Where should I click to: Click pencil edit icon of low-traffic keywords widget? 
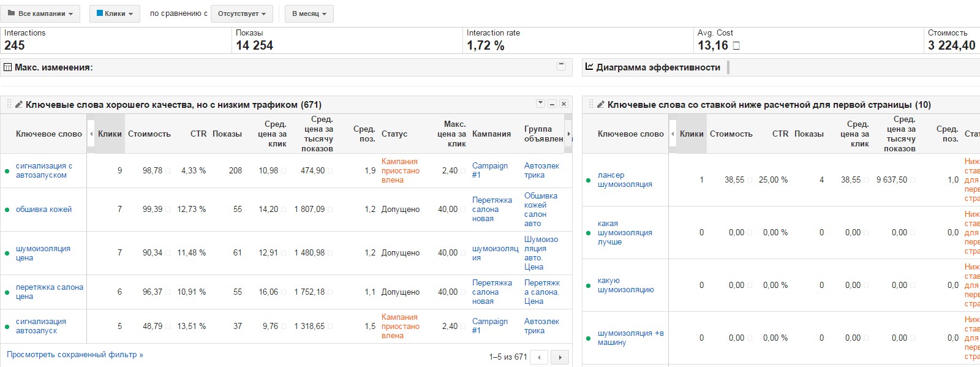click(19, 105)
